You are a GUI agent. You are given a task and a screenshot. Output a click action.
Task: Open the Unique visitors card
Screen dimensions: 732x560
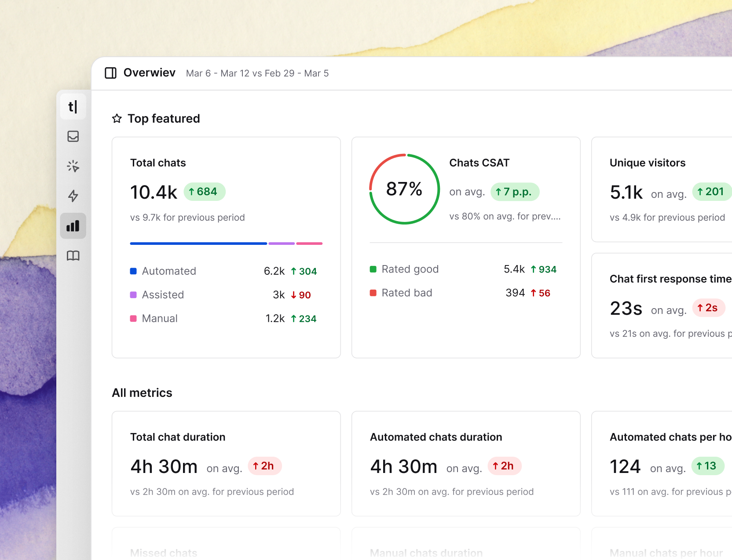[x=660, y=189]
